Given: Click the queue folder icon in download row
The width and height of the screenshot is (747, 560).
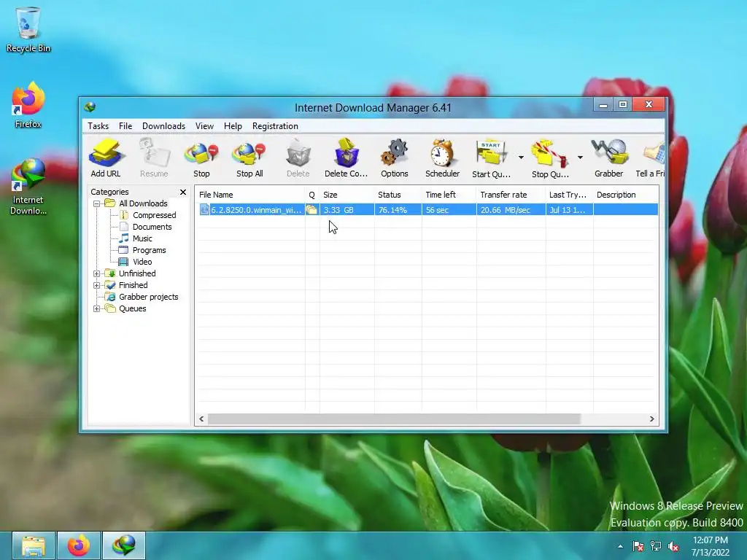Looking at the screenshot, I should tap(311, 209).
